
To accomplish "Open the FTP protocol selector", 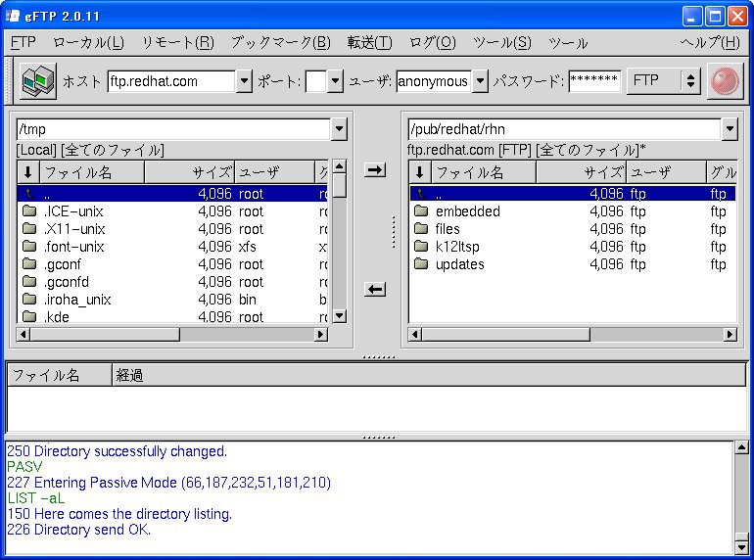I will click(x=663, y=80).
